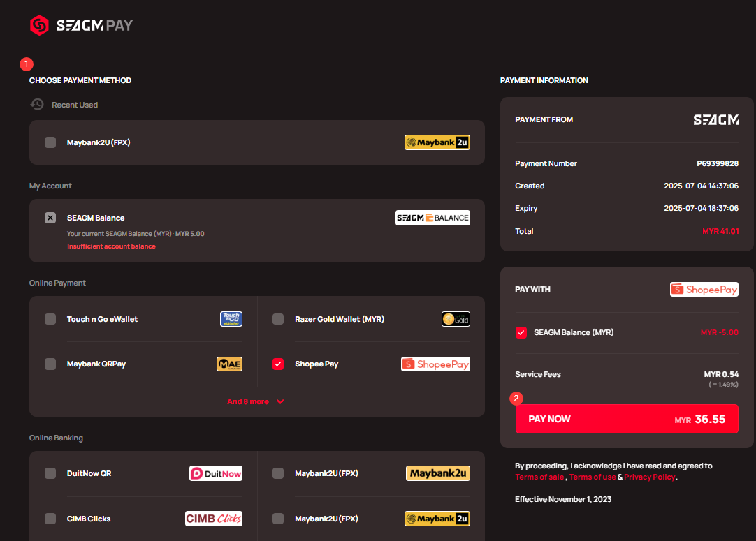The height and width of the screenshot is (541, 756).
Task: Click the 'Razer Gold Wallet (MYR)' label
Action: (340, 319)
